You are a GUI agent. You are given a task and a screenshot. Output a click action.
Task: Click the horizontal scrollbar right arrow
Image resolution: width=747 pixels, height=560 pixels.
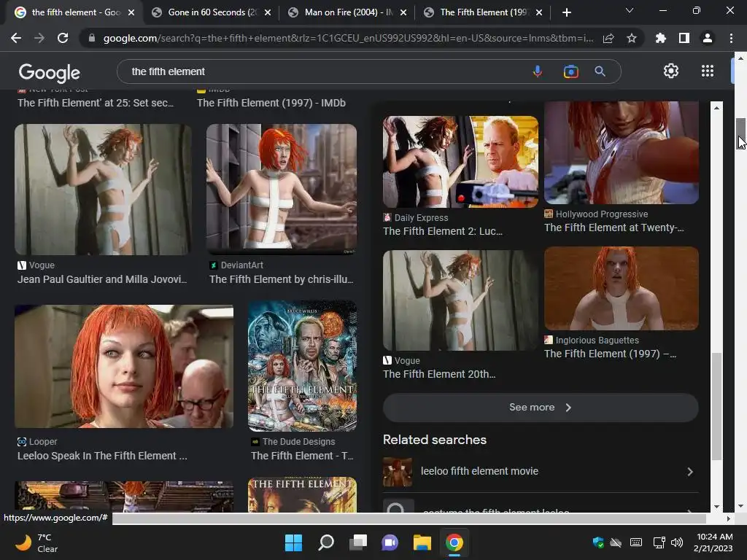coord(728,518)
